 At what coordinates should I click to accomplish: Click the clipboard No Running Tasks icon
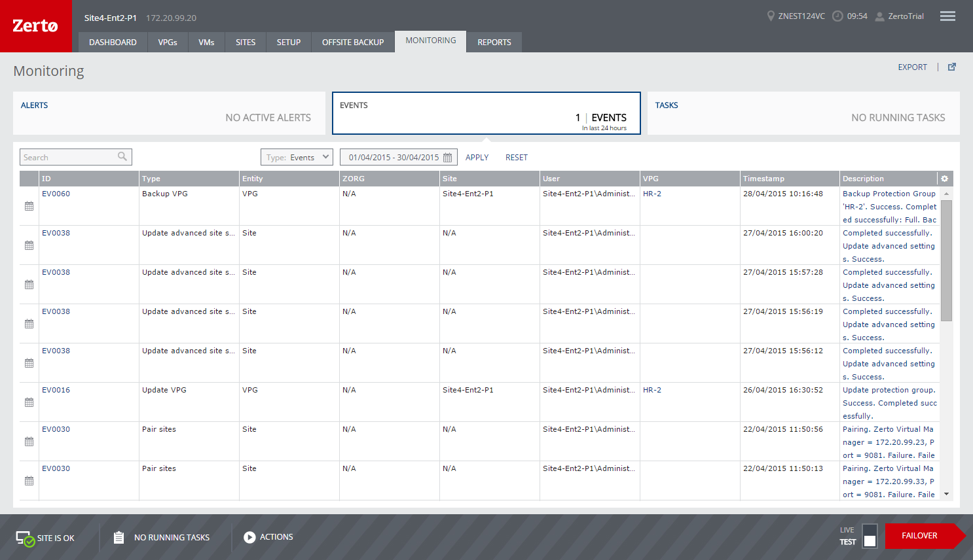[x=119, y=537]
